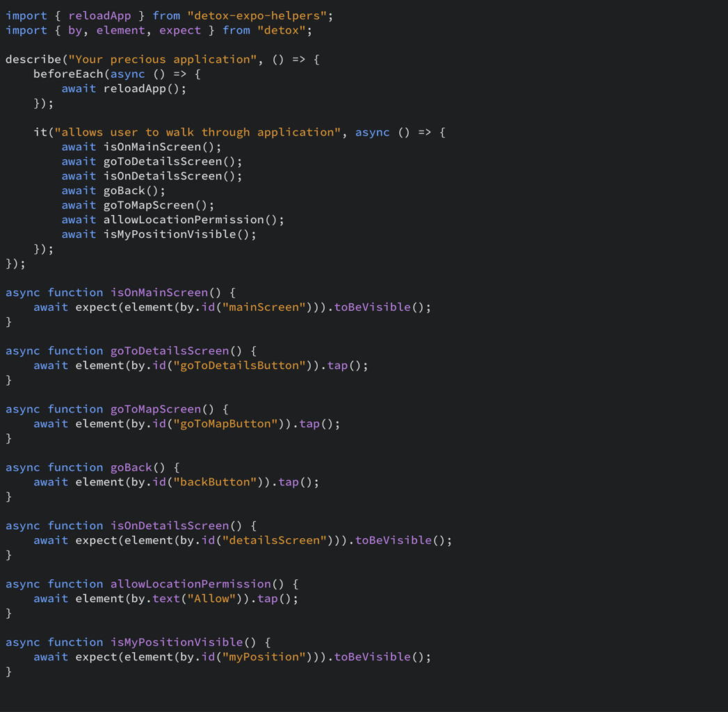
Task: Click tap on the Allow line
Action: pyautogui.click(x=268, y=598)
